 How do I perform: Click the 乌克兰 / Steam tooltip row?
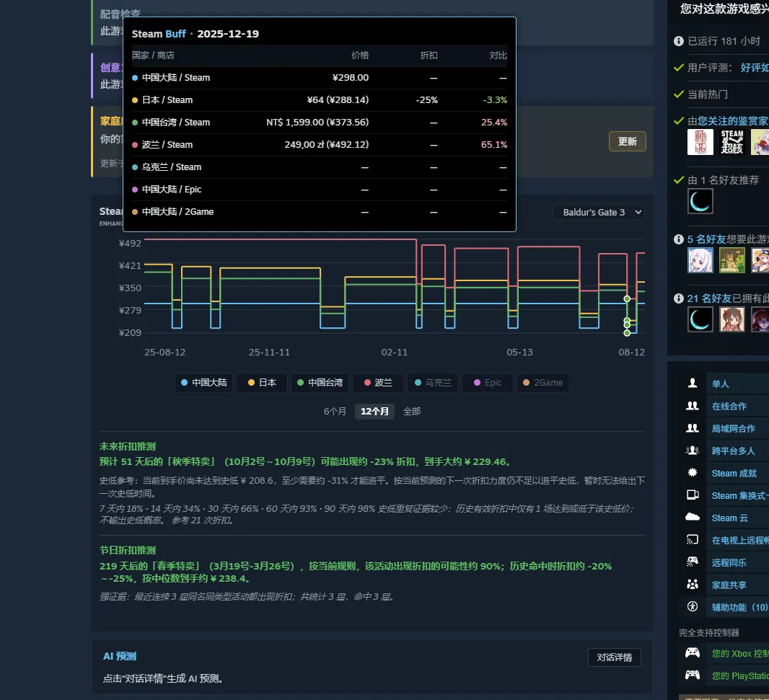click(320, 167)
